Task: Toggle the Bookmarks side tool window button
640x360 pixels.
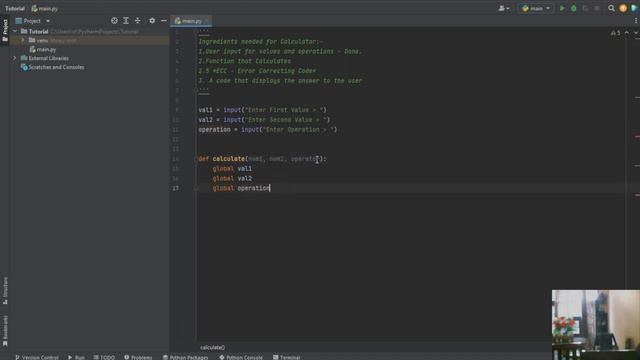Action: coord(5,330)
